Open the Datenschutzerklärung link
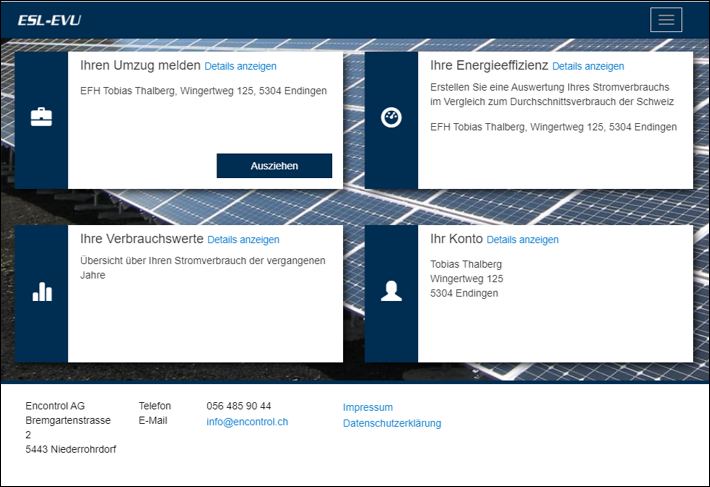 [392, 423]
